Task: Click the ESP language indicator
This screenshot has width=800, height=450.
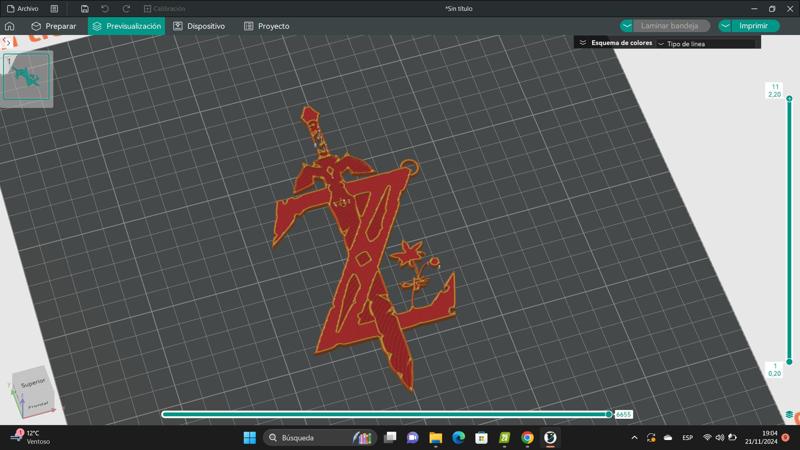Action: click(688, 437)
